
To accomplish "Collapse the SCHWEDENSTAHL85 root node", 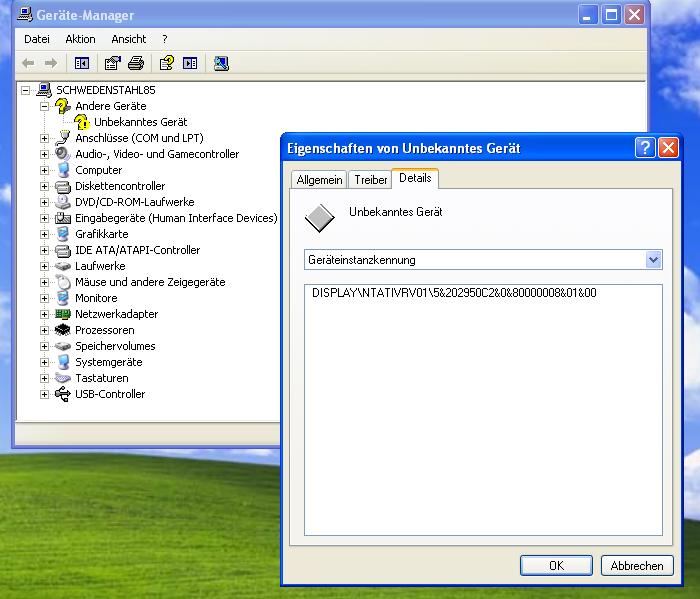I will 25,90.
